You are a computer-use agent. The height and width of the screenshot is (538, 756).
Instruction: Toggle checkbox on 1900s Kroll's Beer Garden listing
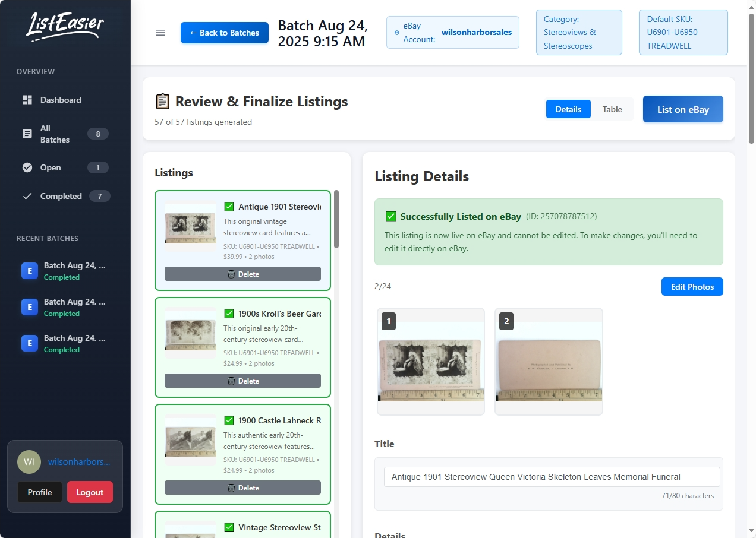[229, 314]
